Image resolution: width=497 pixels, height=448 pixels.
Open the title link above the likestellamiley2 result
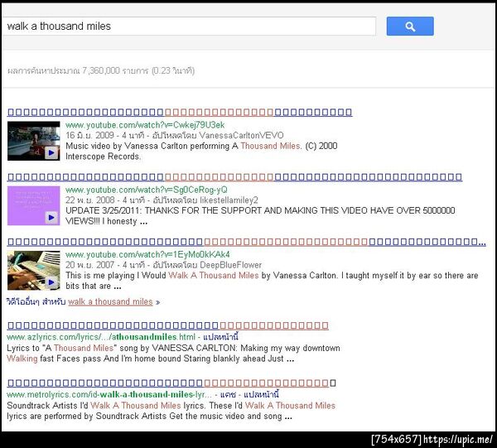click(235, 176)
